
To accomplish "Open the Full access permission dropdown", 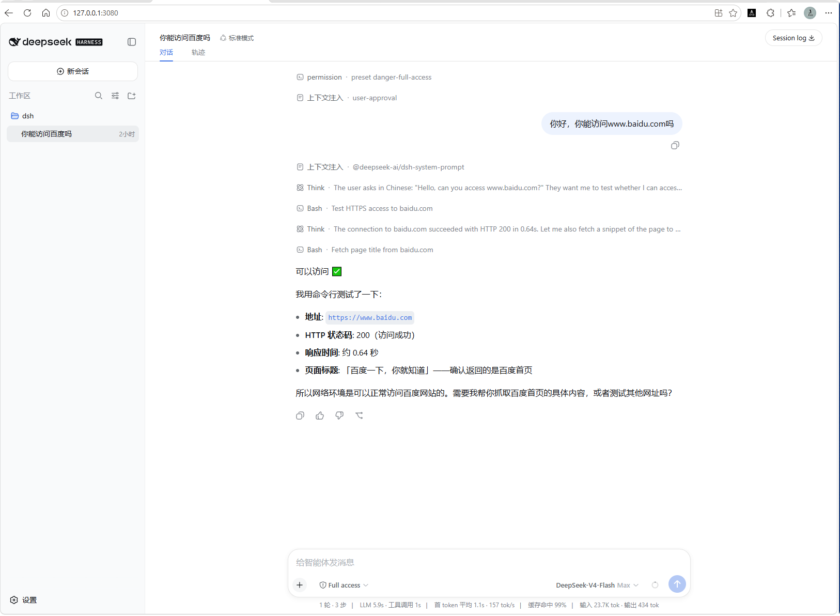I will pos(344,585).
